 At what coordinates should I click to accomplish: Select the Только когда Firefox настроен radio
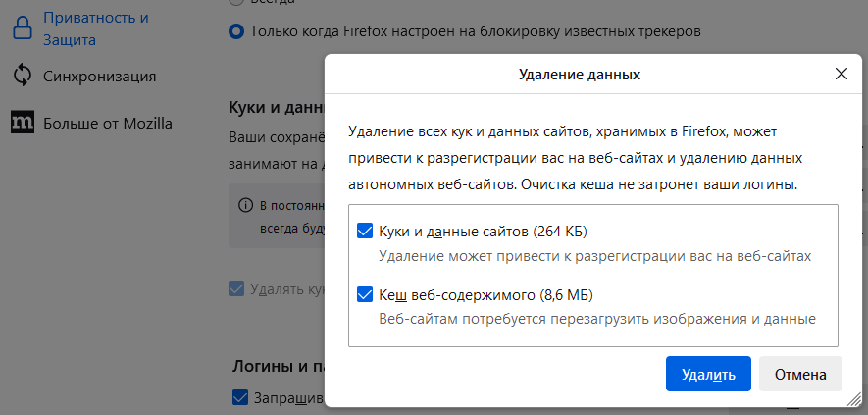236,31
